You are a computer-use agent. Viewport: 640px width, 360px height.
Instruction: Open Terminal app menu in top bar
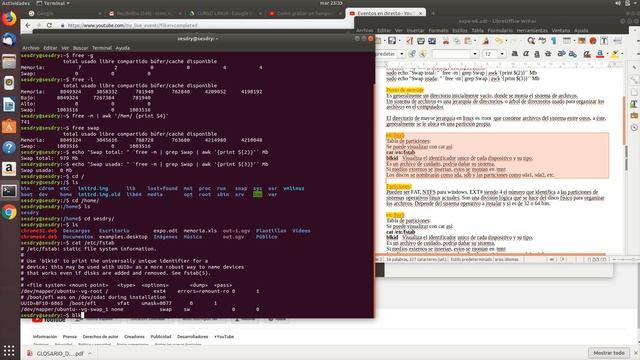[53, 3]
